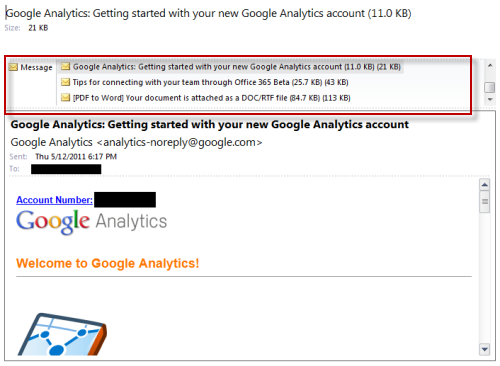Click the attachment list scrollbar thumb
The image size is (500, 366).
point(489,87)
